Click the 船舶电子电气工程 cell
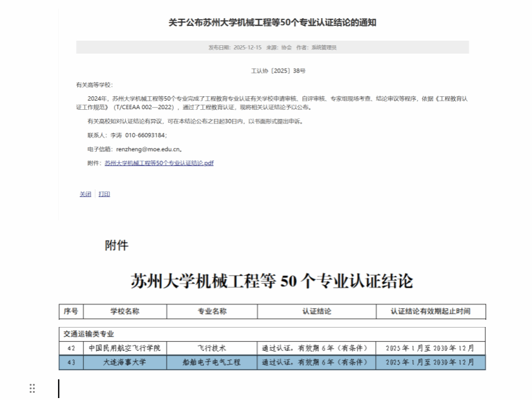This screenshot has height=400, width=532. (x=212, y=362)
